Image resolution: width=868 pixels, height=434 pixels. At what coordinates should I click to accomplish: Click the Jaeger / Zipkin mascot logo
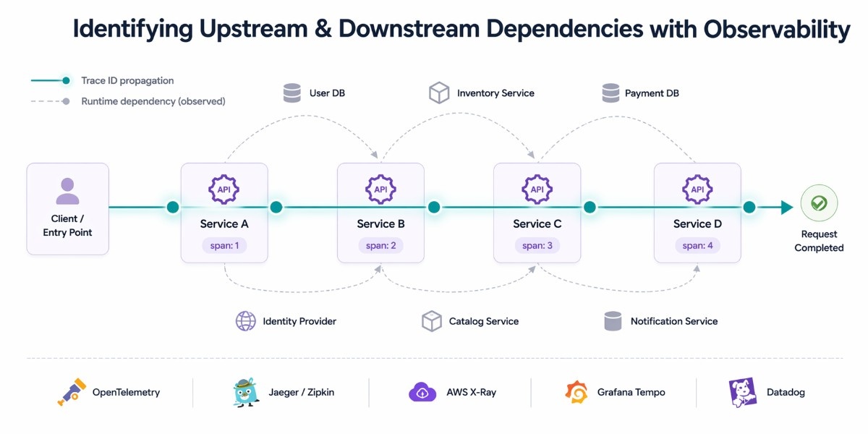[x=246, y=392]
